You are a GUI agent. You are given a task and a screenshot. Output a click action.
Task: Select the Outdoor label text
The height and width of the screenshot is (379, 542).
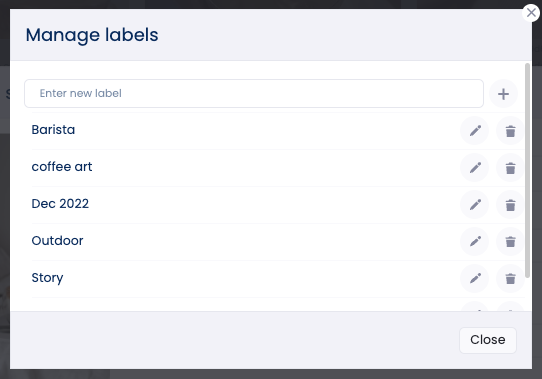[x=57, y=241]
